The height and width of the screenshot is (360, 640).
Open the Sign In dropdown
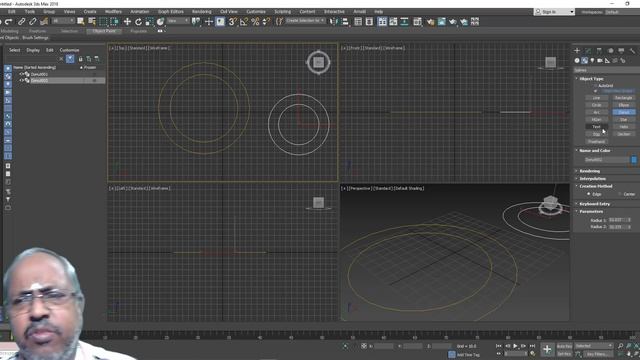point(554,12)
